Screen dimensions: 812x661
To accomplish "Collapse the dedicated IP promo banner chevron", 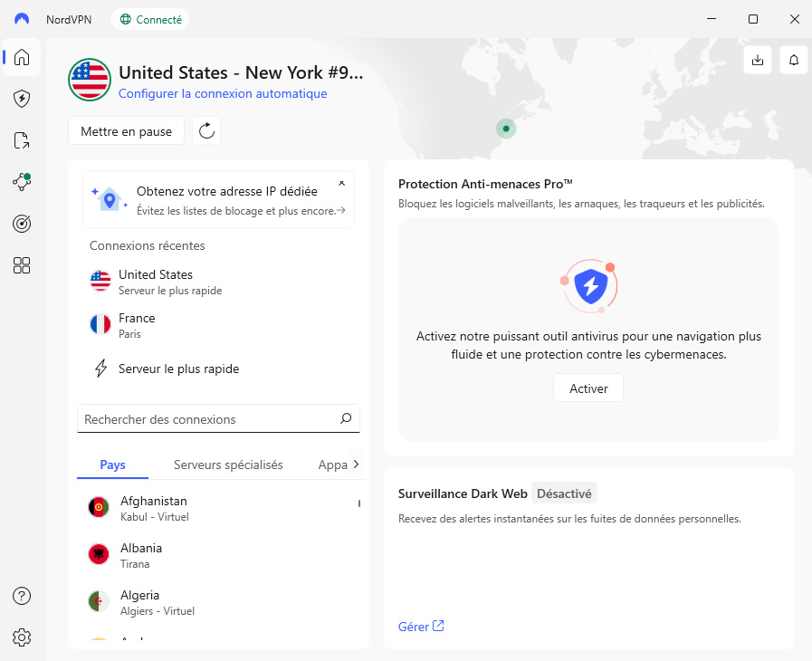I will coord(341,184).
